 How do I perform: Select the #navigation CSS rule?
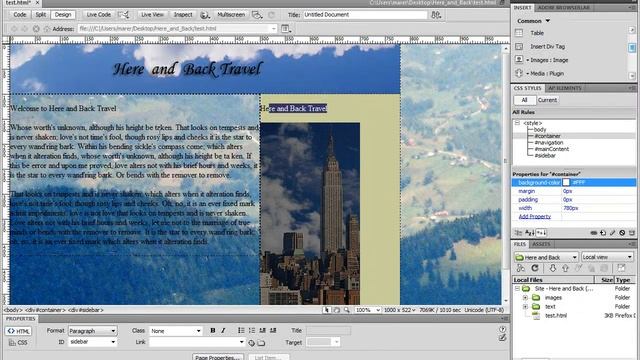click(x=549, y=142)
